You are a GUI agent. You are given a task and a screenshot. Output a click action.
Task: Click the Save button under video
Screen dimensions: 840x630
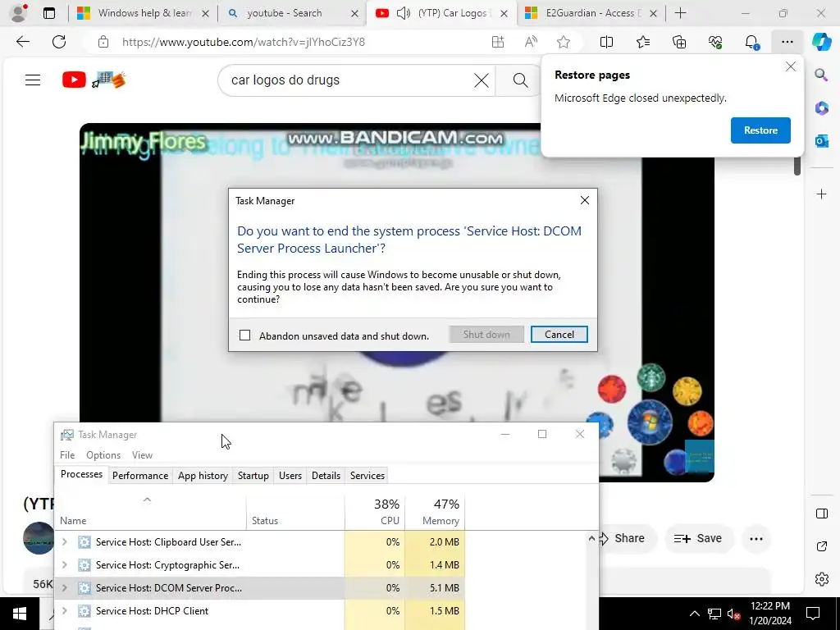tap(698, 538)
